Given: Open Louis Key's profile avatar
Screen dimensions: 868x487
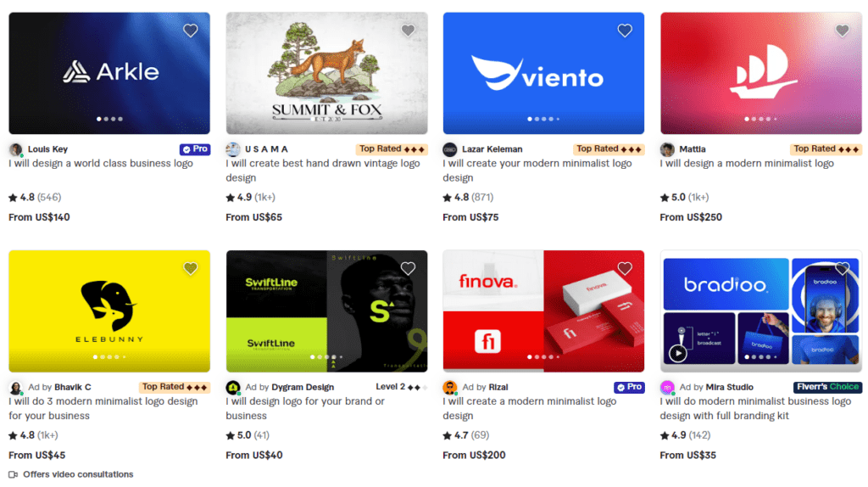Looking at the screenshot, I should 15,149.
